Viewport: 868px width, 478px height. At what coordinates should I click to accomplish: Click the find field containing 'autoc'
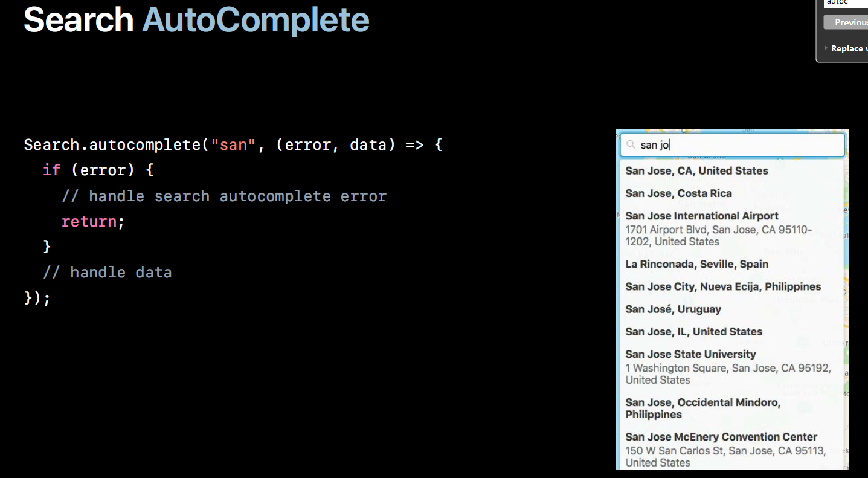(x=846, y=3)
